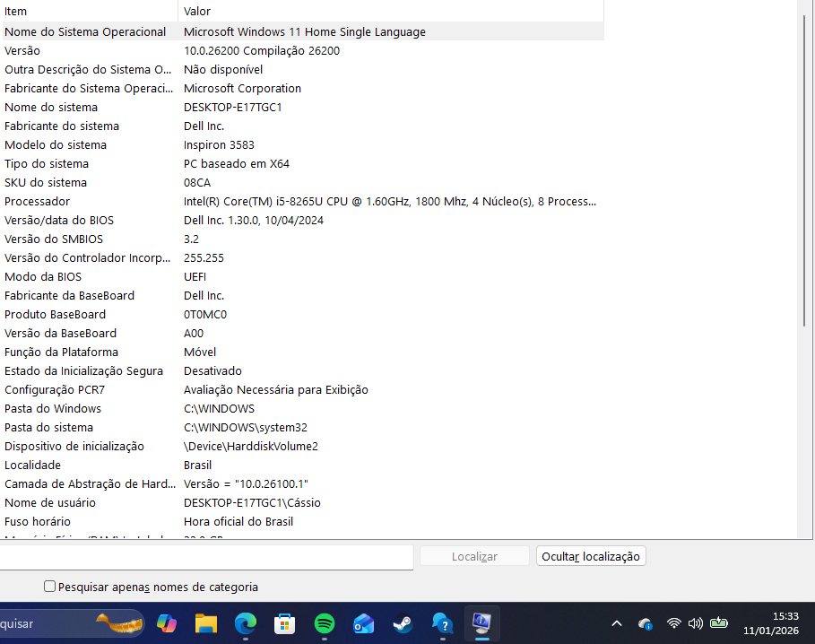Click the Localizar button
The width and height of the screenshot is (815, 644).
[x=474, y=556]
